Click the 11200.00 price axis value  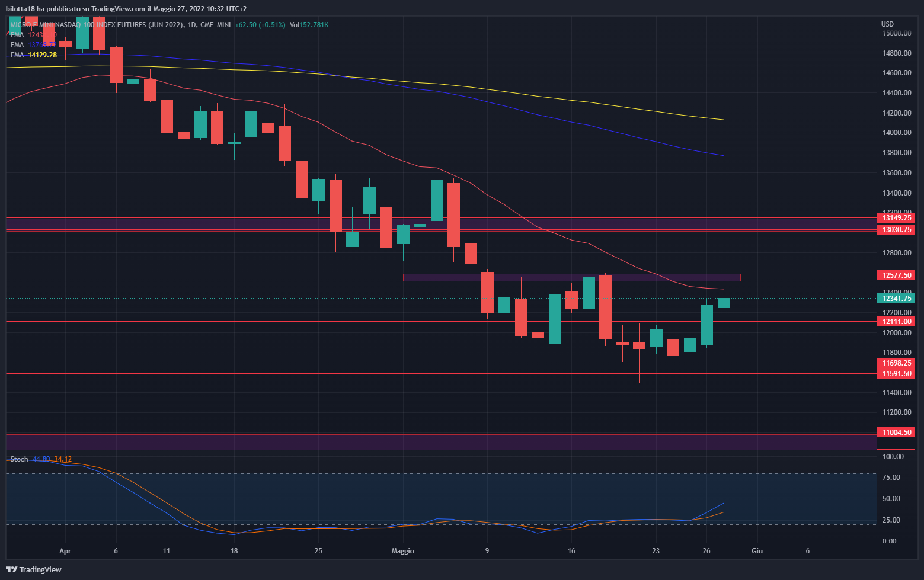coord(897,412)
